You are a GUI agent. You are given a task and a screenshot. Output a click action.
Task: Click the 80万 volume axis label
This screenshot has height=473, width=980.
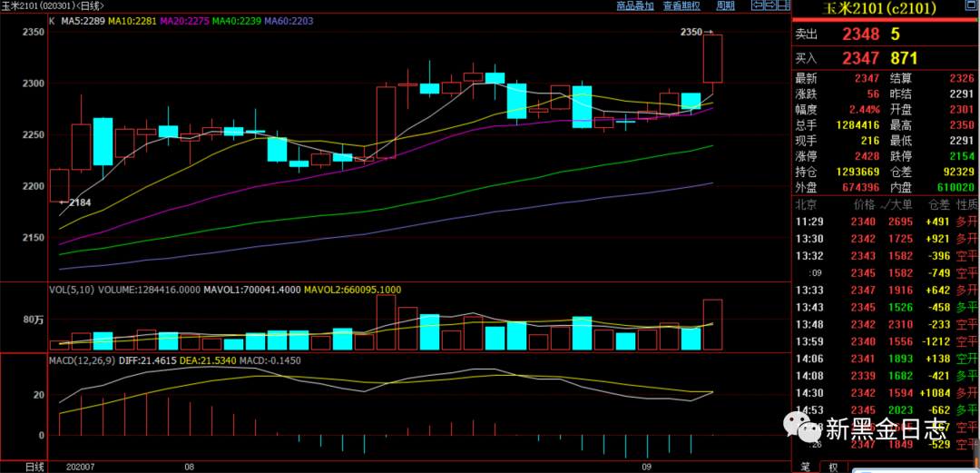[x=34, y=320]
